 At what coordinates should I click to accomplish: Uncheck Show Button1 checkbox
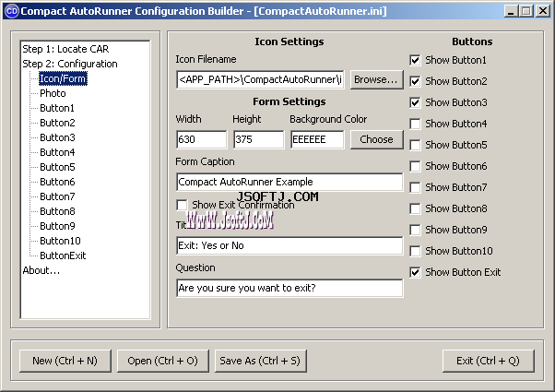[x=415, y=60]
